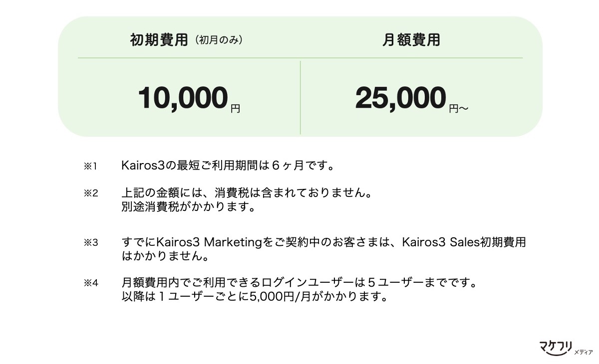Select the 初期費用 heading
The image size is (599, 364).
[159, 40]
